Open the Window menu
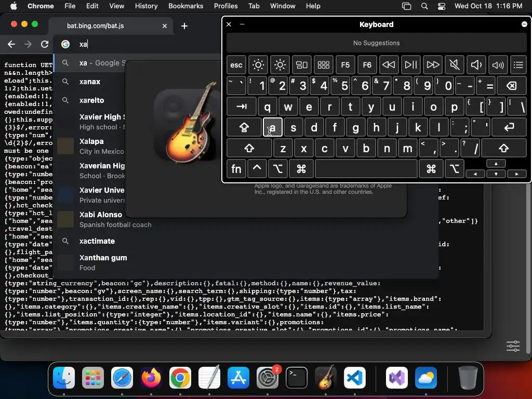 (x=283, y=6)
